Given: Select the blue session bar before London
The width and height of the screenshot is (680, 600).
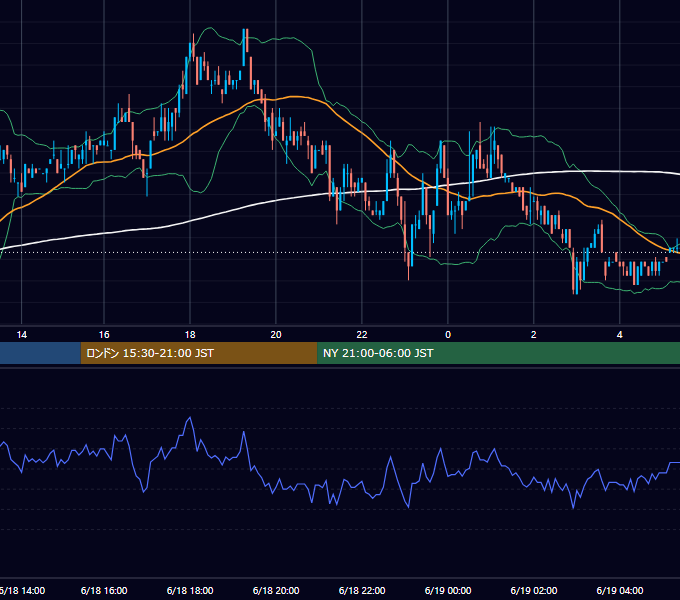Looking at the screenshot, I should (40, 353).
